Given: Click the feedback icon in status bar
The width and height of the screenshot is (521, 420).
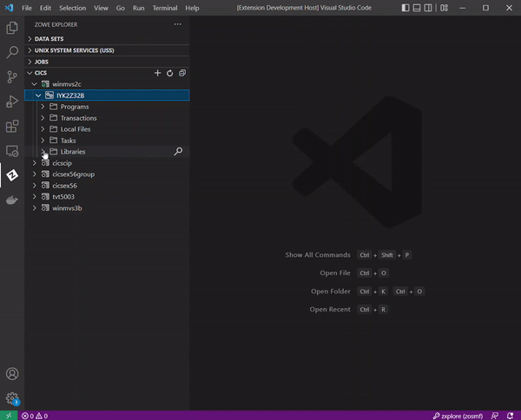Looking at the screenshot, I should [495, 416].
